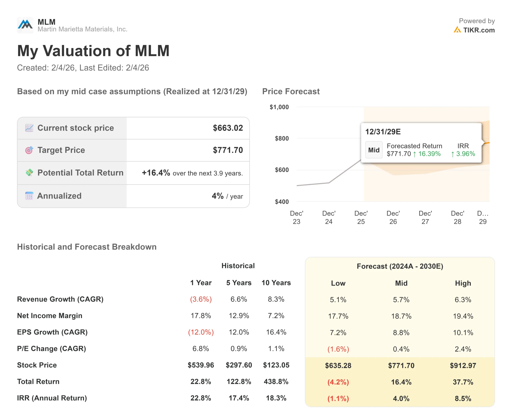Select the High forecast column header
The height and width of the screenshot is (420, 512).
(463, 283)
